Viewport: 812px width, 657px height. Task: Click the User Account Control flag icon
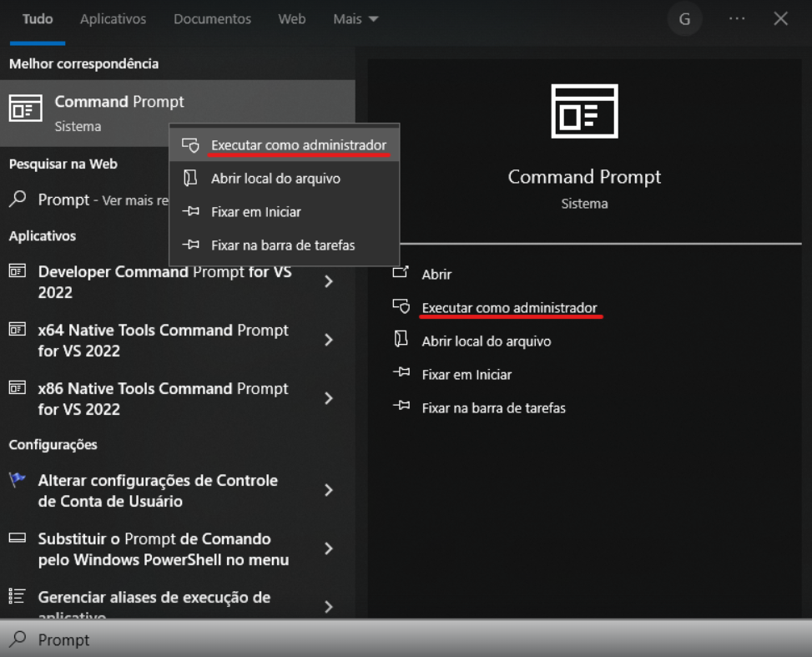tap(17, 479)
